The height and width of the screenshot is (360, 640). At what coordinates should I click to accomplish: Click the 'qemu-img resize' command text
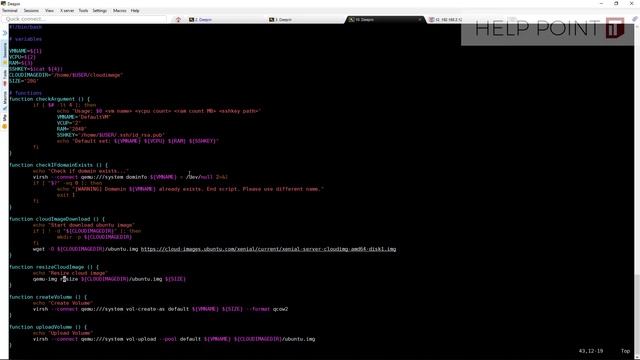tap(55, 279)
